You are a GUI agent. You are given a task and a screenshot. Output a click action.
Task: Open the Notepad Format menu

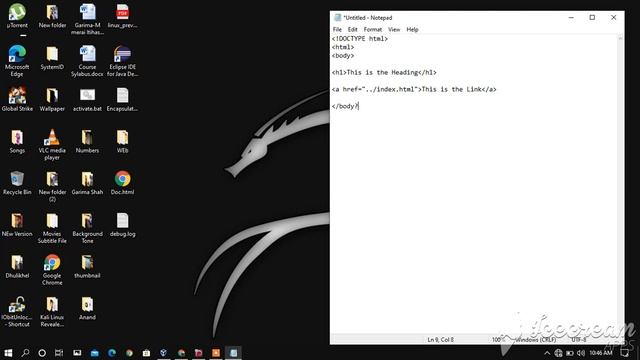[x=373, y=29]
